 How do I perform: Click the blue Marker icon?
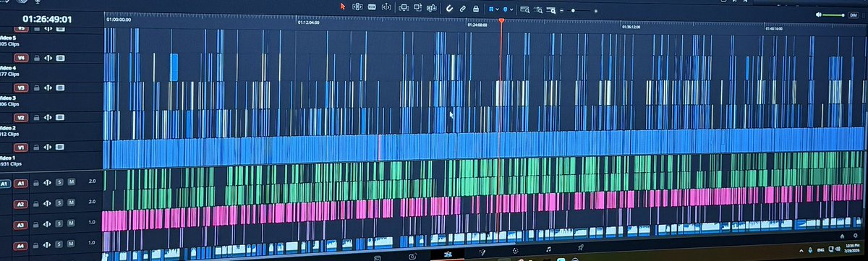tap(506, 9)
